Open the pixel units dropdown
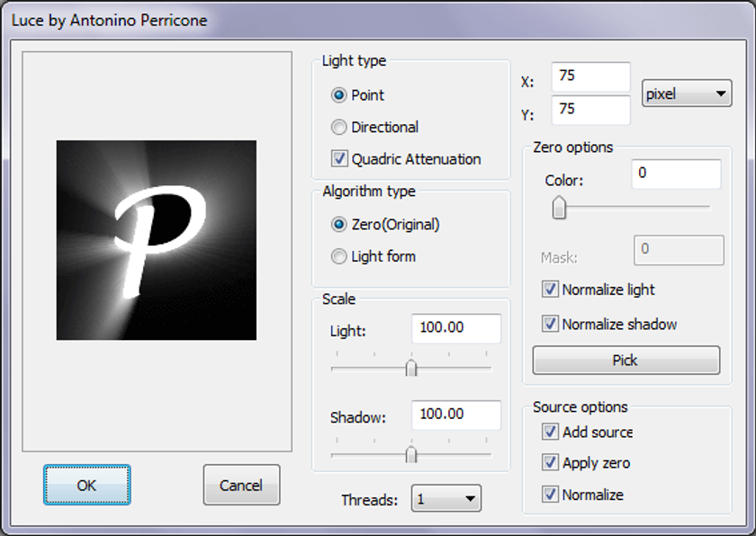756x536 pixels. click(687, 94)
